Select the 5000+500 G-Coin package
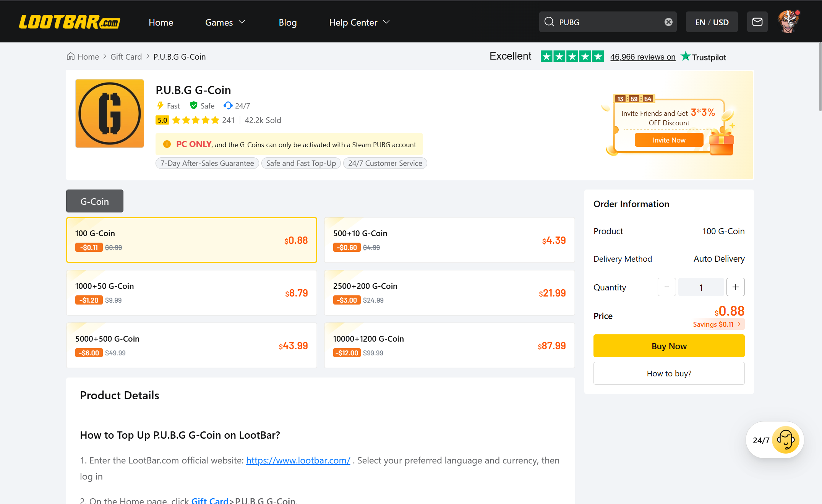The image size is (822, 504). 191,345
